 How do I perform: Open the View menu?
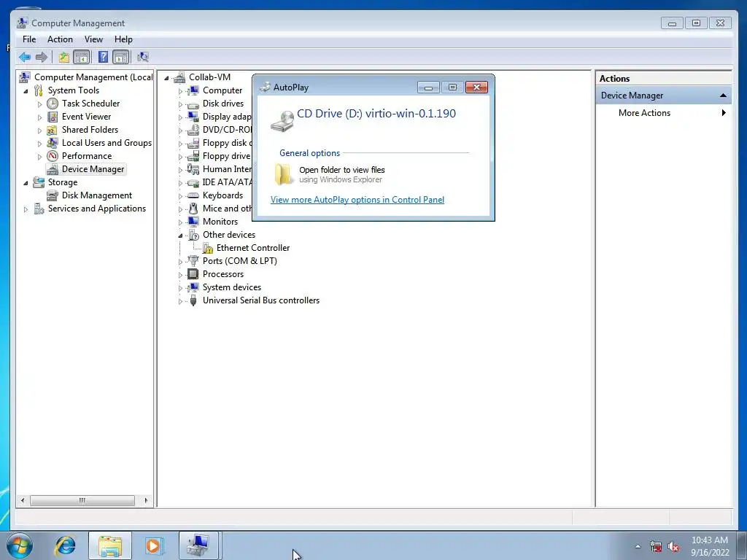pyautogui.click(x=93, y=39)
